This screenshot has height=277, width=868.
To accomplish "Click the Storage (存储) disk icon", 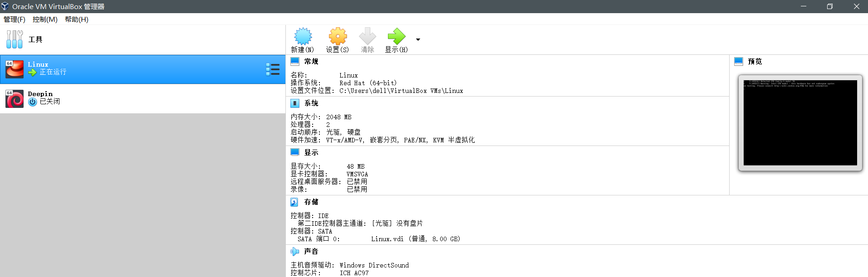I will [x=294, y=202].
